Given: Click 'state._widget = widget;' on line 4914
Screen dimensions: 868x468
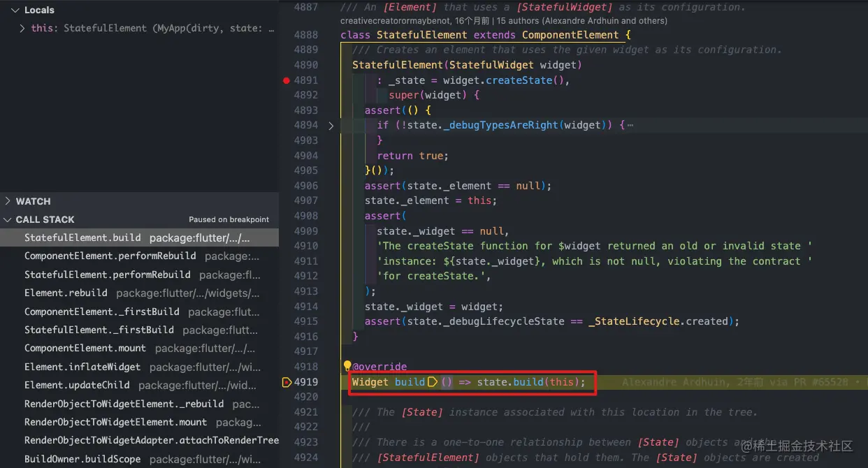Looking at the screenshot, I should tap(433, 307).
